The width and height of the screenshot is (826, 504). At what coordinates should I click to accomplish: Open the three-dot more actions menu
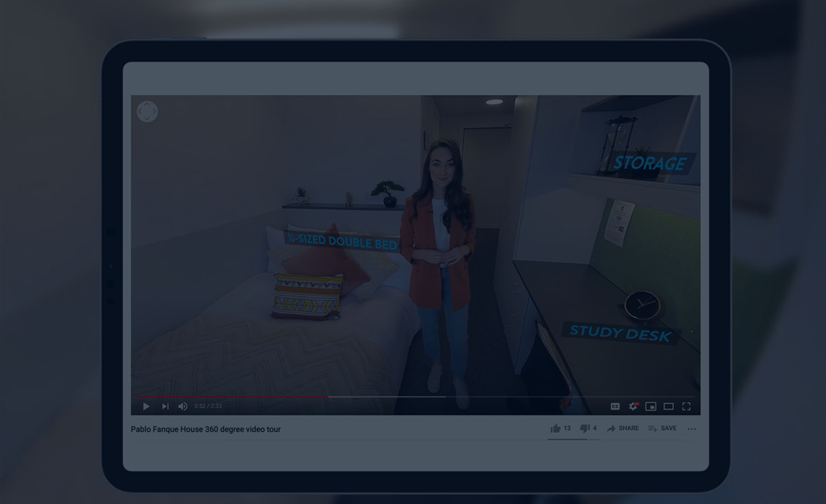click(692, 429)
